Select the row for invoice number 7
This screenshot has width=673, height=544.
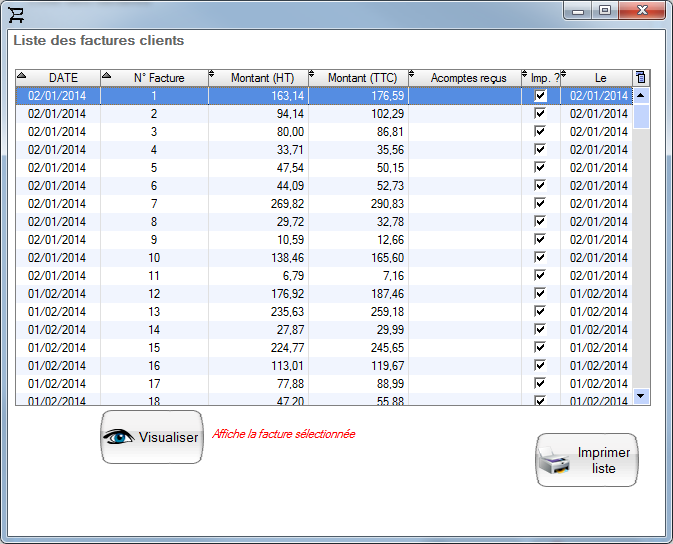pyautogui.click(x=154, y=204)
